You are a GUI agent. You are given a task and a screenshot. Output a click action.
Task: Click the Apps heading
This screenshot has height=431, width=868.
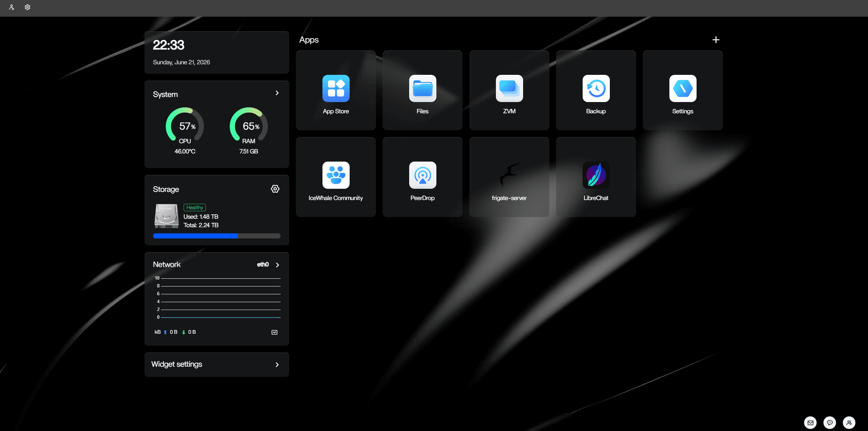(x=309, y=40)
